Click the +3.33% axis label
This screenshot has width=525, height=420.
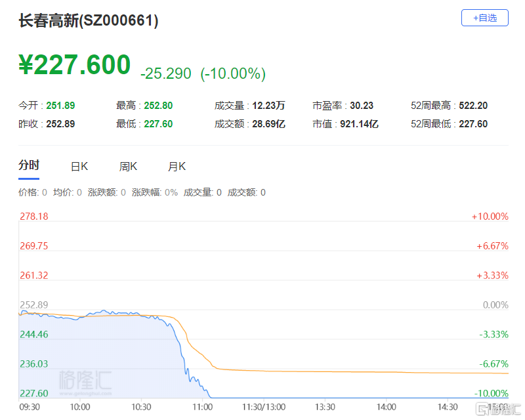pyautogui.click(x=493, y=276)
